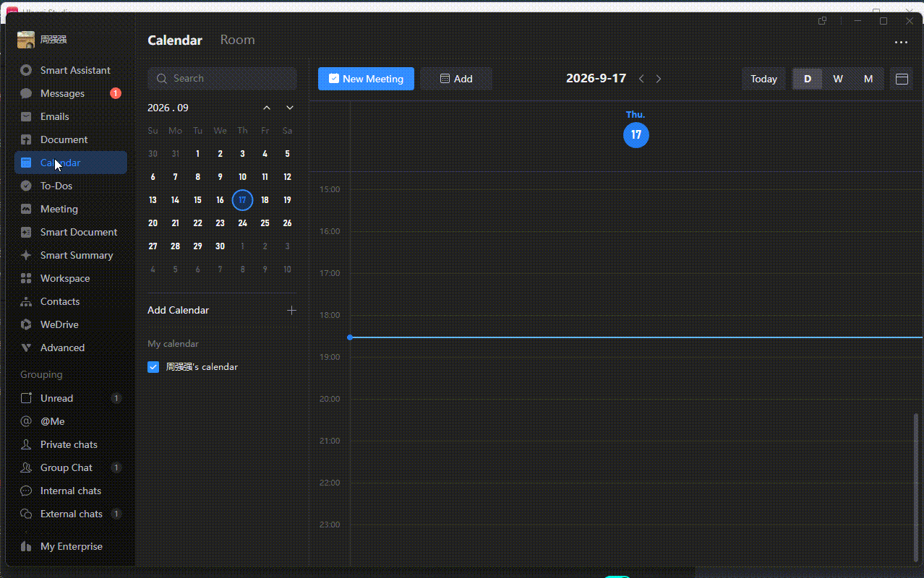
Task: Go to previous month in mini calendar
Action: (x=267, y=108)
